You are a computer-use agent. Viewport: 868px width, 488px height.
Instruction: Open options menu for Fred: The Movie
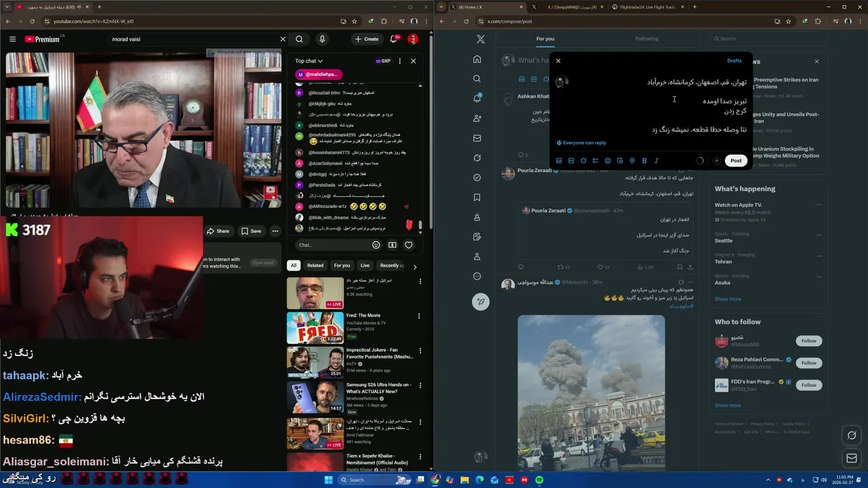point(419,316)
